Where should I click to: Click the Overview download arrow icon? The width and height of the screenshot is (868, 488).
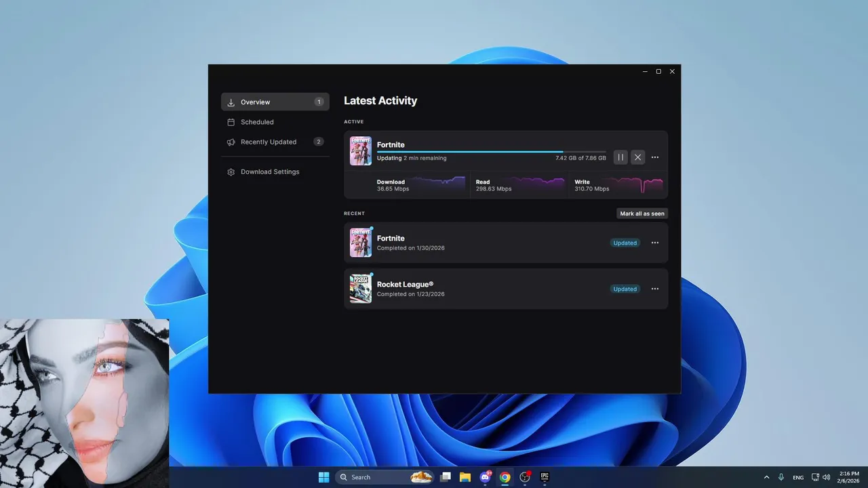pos(231,102)
